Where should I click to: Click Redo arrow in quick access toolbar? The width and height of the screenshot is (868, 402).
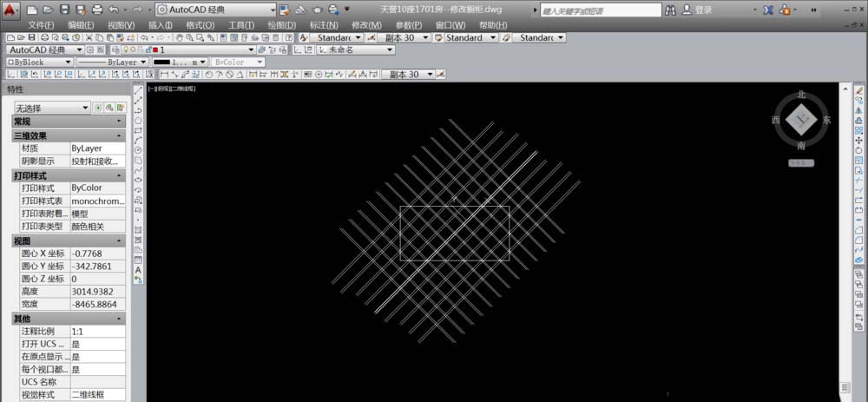138,10
